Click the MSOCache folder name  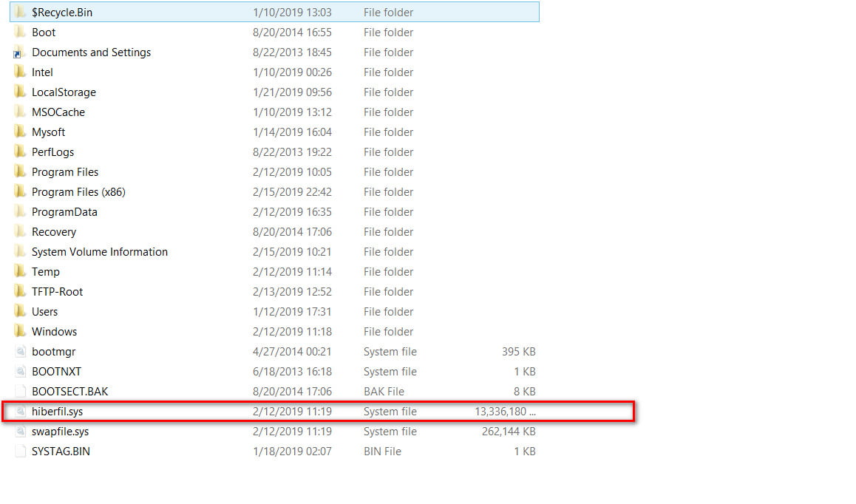58,112
